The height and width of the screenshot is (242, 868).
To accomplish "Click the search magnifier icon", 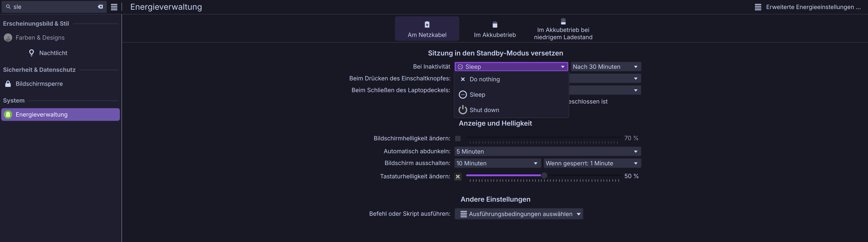I will tap(8, 7).
